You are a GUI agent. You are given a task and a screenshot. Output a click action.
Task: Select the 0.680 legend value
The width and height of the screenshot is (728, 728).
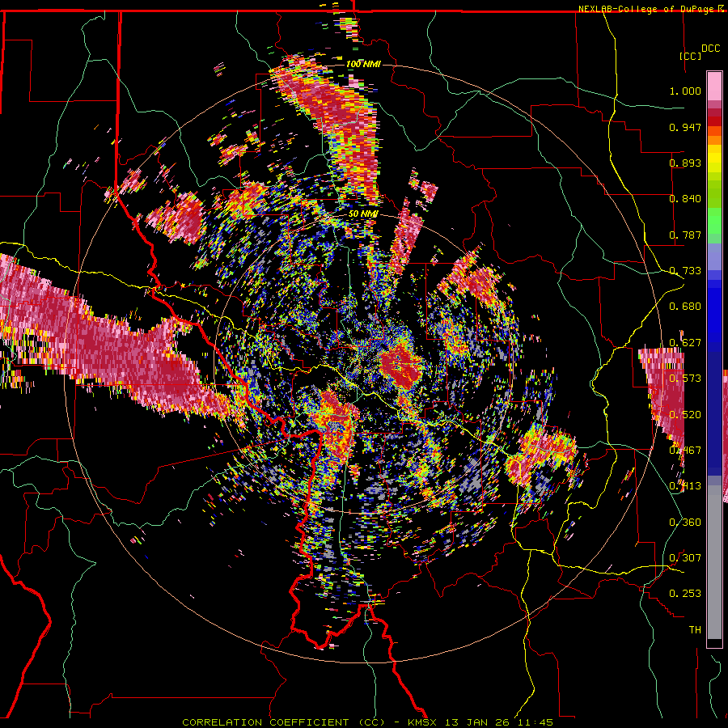coord(685,307)
